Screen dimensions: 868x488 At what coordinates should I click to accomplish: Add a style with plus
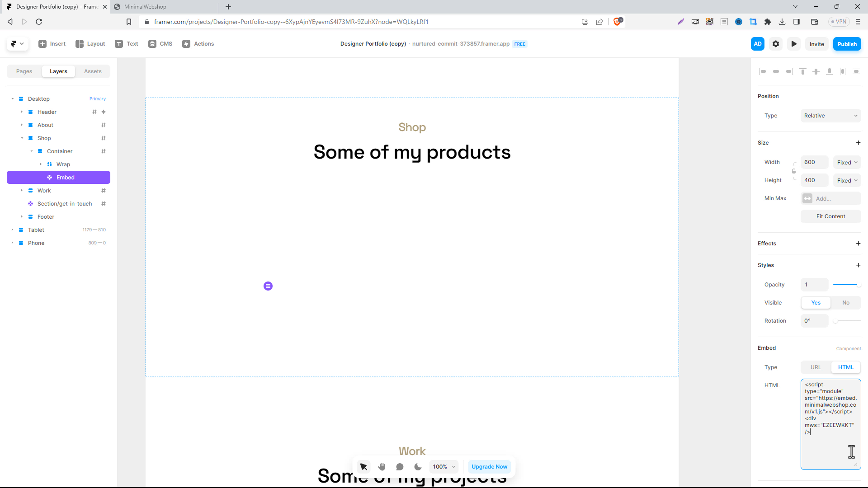(858, 265)
